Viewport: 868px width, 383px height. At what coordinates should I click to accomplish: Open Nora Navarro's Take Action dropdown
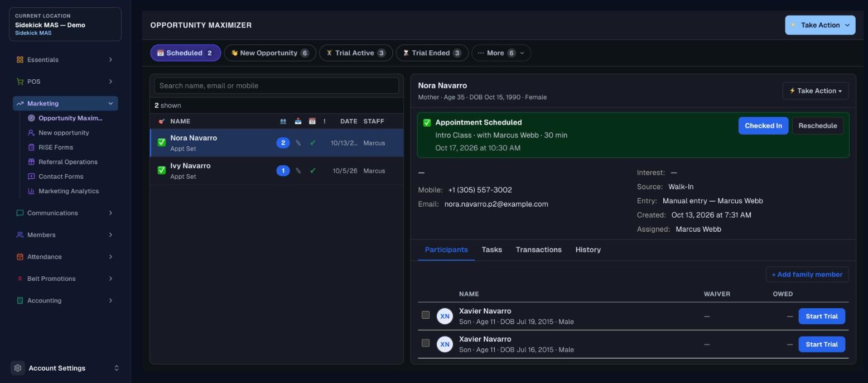click(x=816, y=90)
